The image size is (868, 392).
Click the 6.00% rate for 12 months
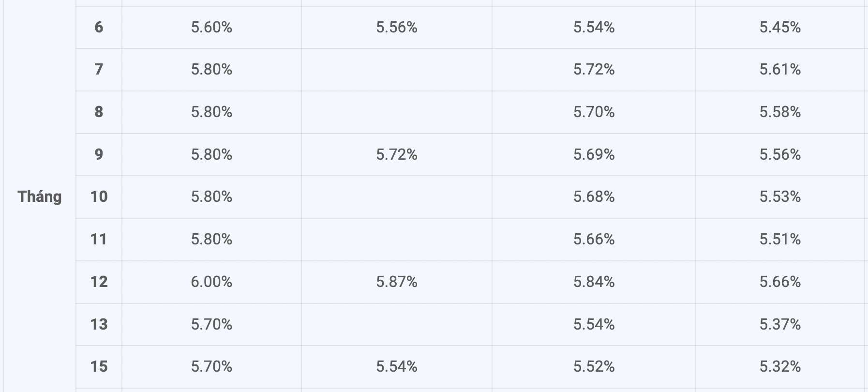tap(211, 282)
